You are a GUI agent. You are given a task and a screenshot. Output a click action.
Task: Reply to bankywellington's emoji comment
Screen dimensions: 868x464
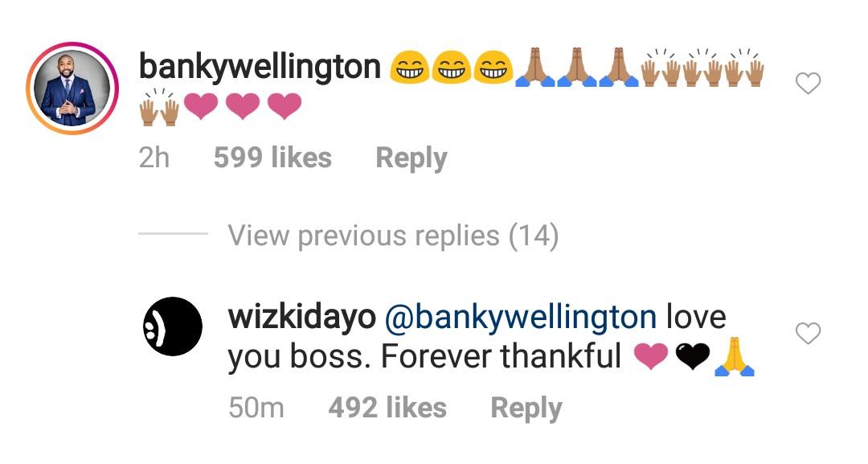[x=411, y=159]
